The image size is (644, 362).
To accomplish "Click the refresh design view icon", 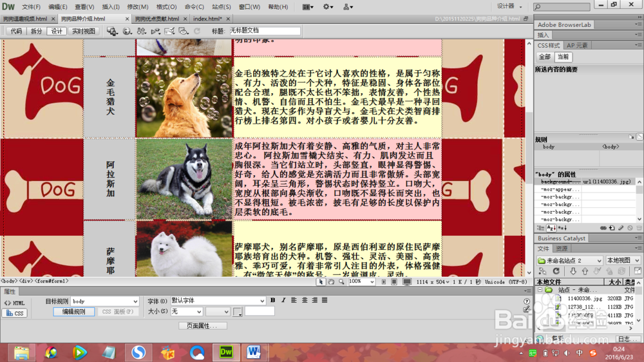I will click(197, 31).
